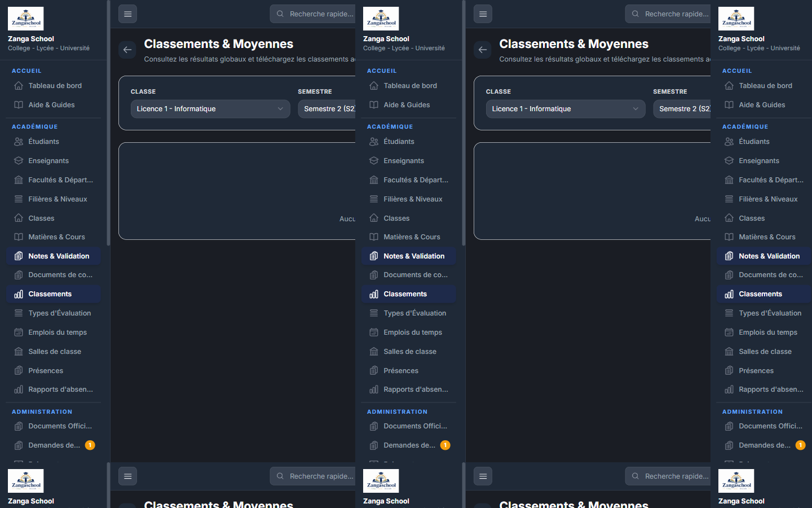Click the Types d'Évaluation icon in the middle sidebar
This screenshot has height=508, width=812.
374,313
